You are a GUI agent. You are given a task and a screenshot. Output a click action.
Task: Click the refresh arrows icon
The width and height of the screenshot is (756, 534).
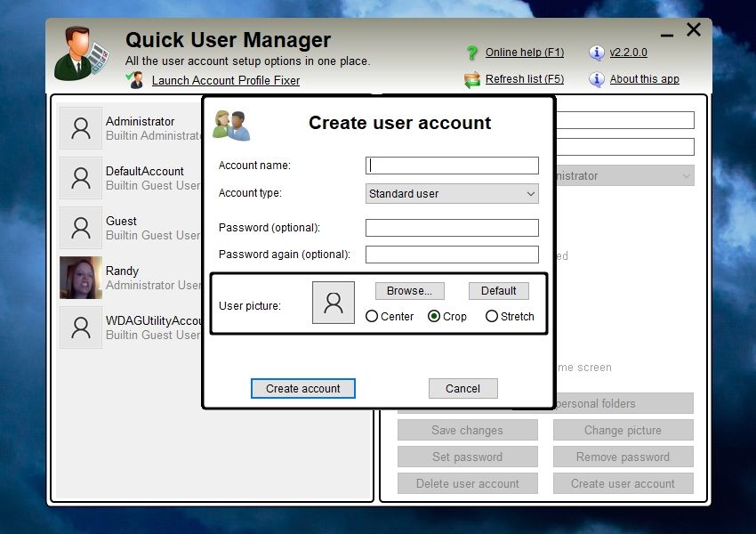point(472,79)
